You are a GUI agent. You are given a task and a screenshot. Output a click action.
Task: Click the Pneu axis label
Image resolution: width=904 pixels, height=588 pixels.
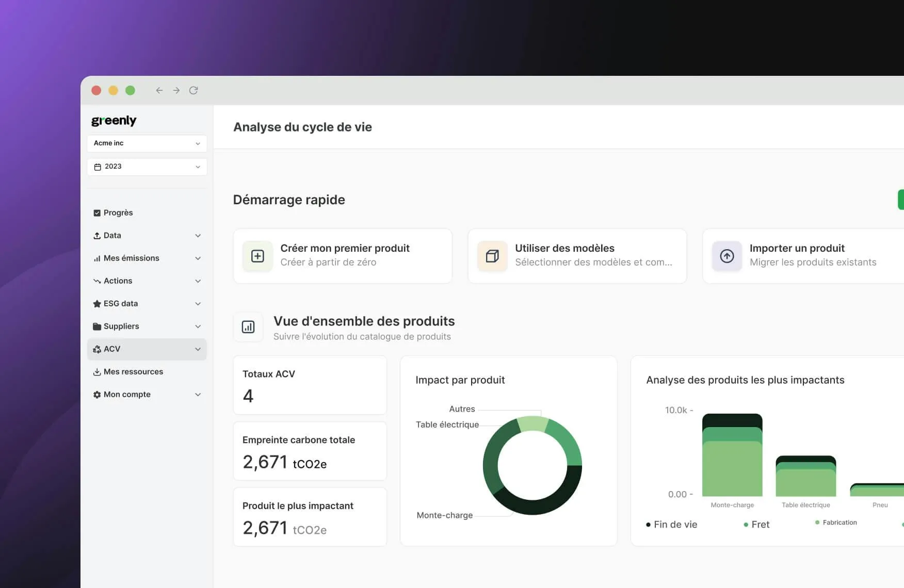[880, 505]
